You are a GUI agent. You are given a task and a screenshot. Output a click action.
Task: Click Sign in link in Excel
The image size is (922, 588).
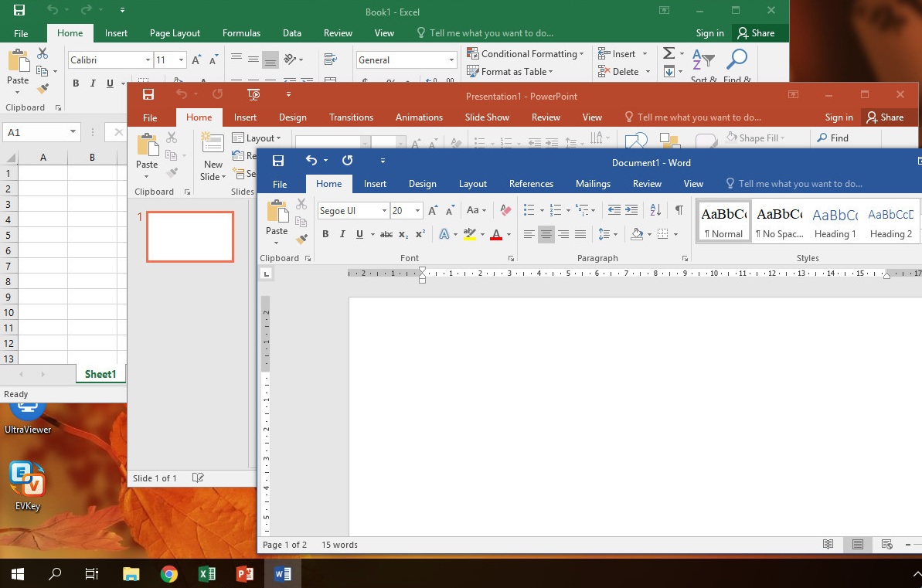point(709,33)
